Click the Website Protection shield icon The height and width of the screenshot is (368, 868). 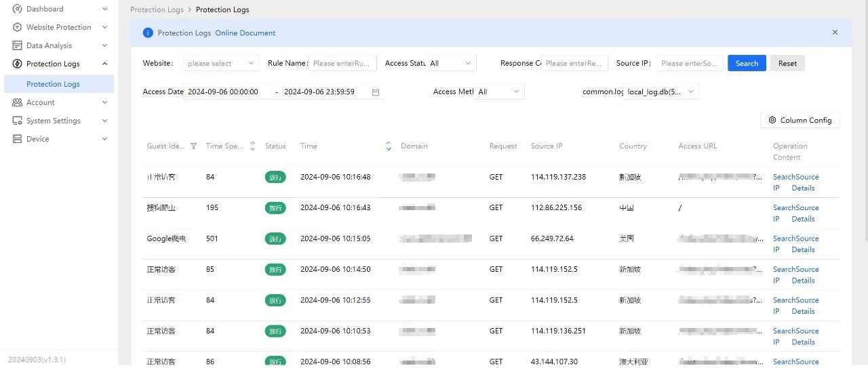pos(17,27)
